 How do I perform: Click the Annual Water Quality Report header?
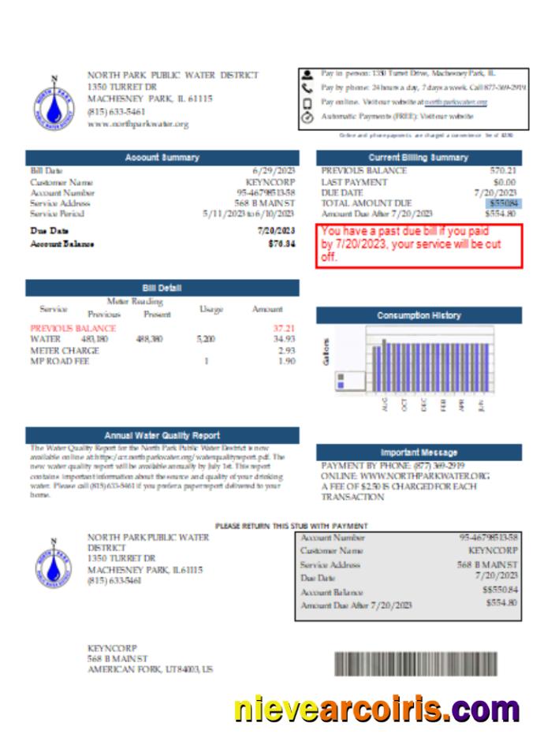pyautogui.click(x=162, y=435)
